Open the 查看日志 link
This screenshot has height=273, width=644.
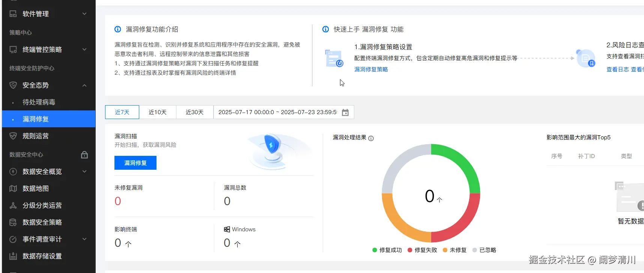click(x=618, y=69)
